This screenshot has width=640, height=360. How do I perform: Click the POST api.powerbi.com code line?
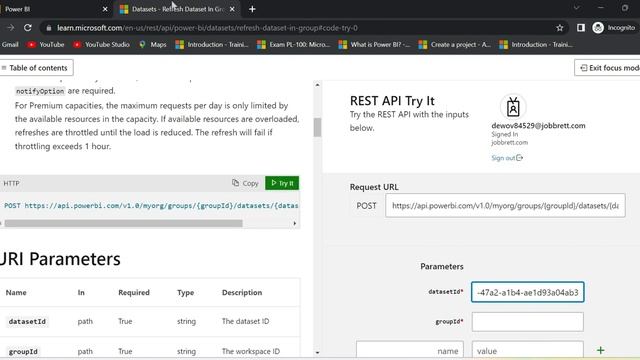point(151,206)
